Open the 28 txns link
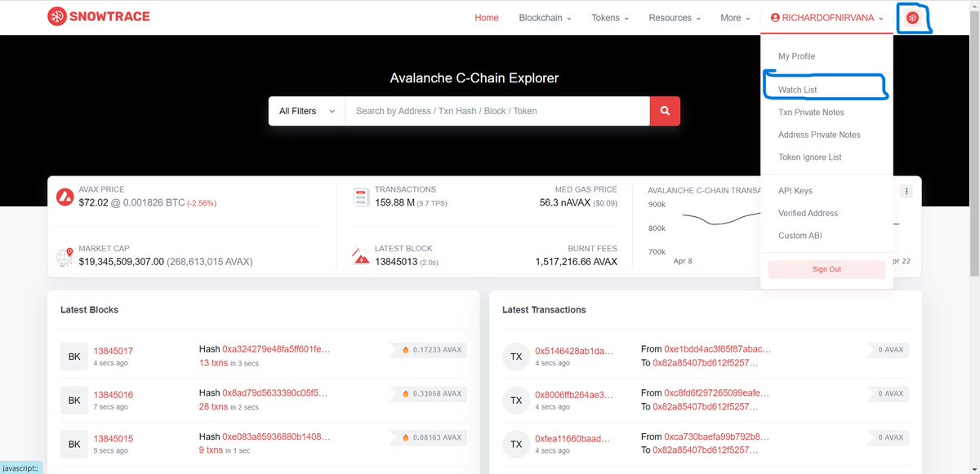 click(x=213, y=407)
